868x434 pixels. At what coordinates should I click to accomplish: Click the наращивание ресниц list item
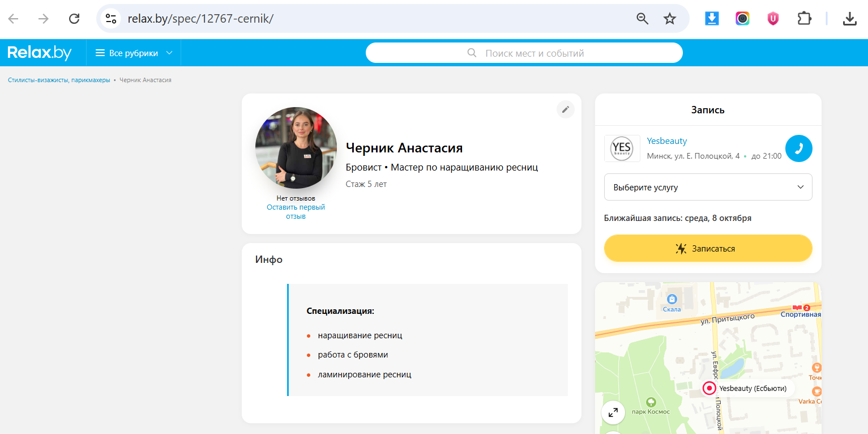coord(360,335)
